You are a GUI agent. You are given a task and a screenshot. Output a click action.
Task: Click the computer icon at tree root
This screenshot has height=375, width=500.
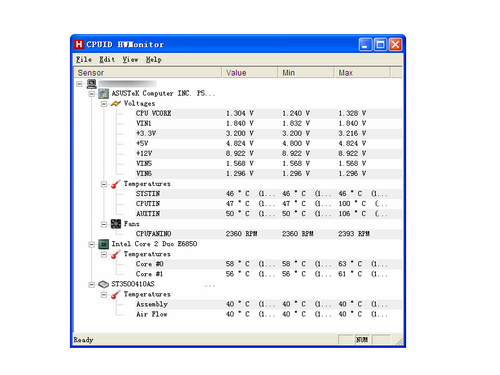pos(91,84)
